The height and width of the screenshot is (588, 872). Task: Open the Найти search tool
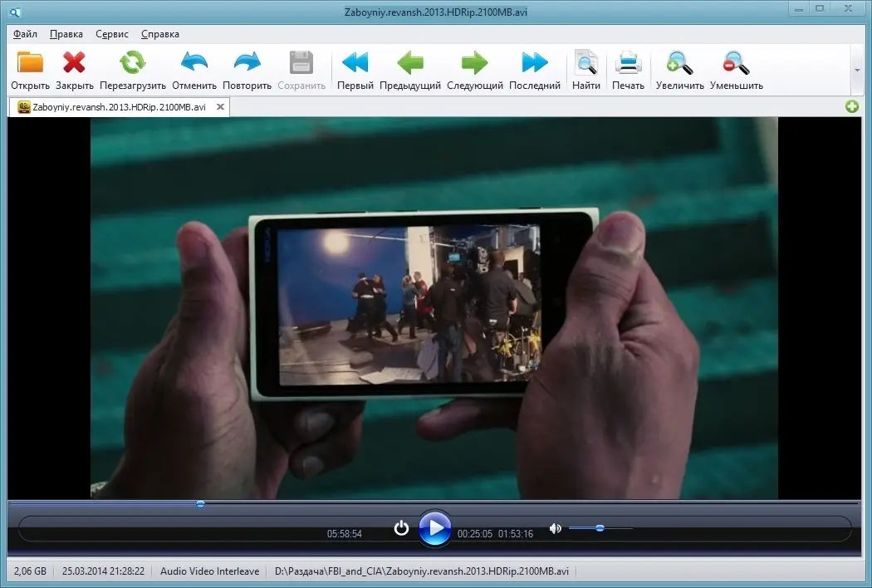point(586,62)
